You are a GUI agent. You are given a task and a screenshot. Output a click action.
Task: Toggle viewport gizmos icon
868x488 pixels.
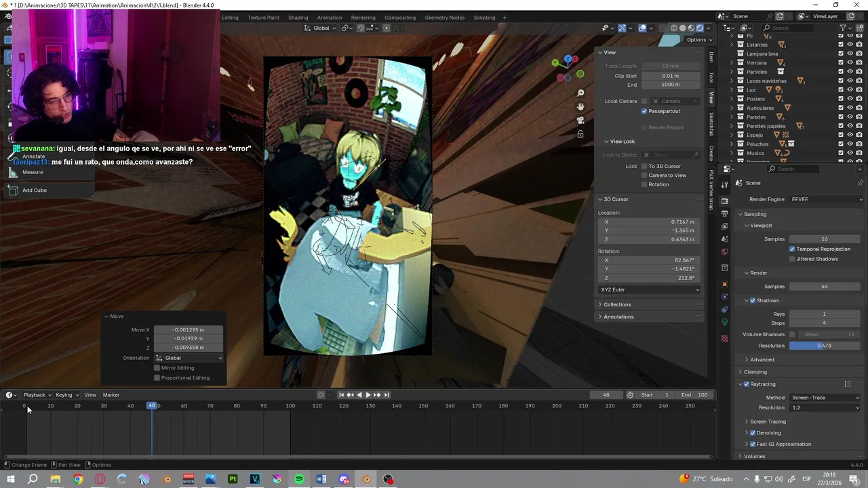click(622, 28)
